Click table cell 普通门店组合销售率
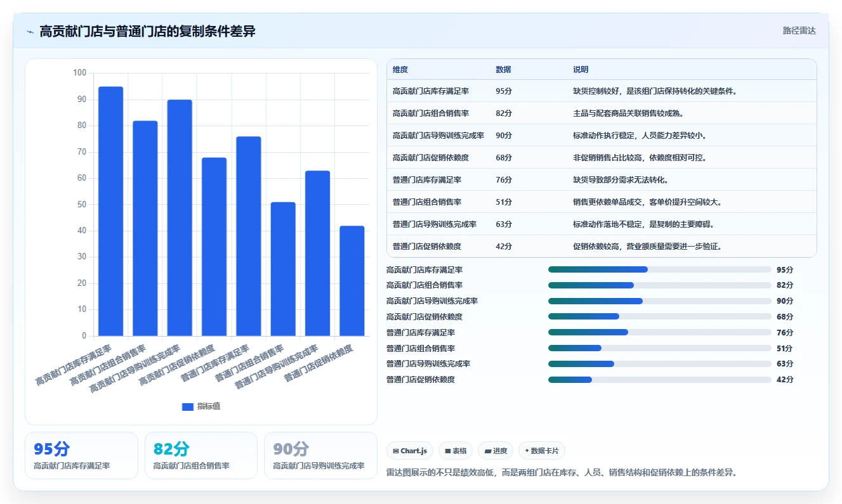The image size is (842, 504). pos(427,202)
